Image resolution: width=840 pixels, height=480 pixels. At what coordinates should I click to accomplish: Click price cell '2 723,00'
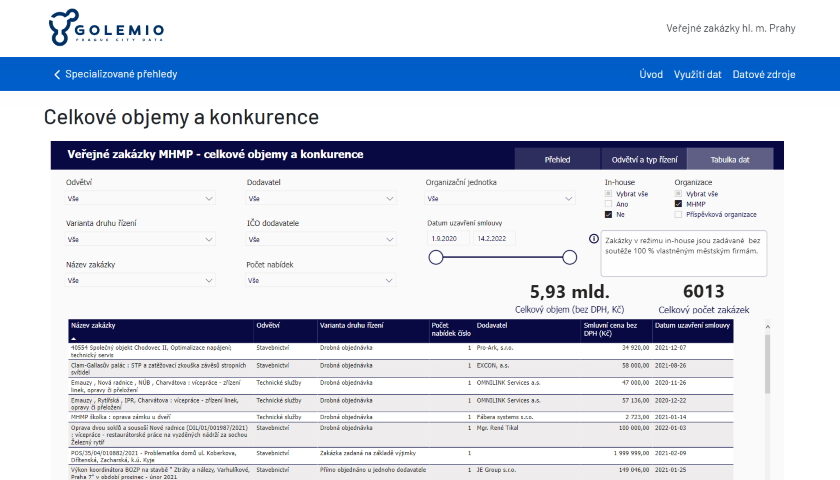click(x=638, y=417)
